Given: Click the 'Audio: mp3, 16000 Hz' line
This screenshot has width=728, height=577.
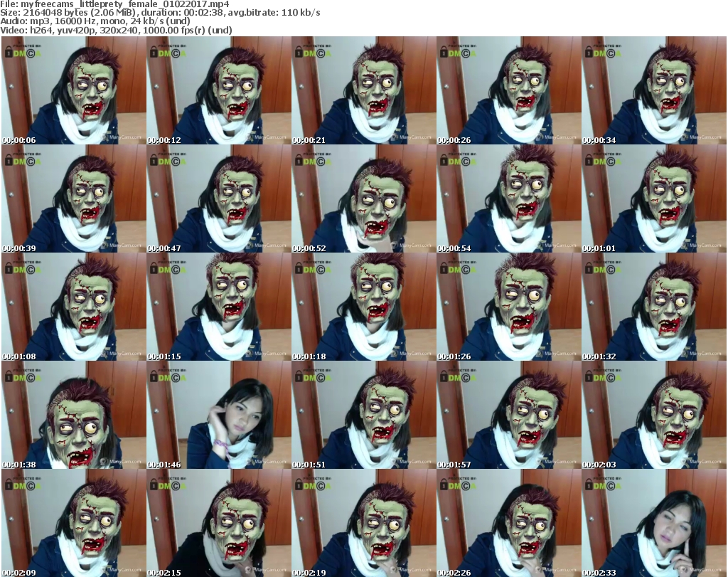Looking at the screenshot, I should click(95, 21).
